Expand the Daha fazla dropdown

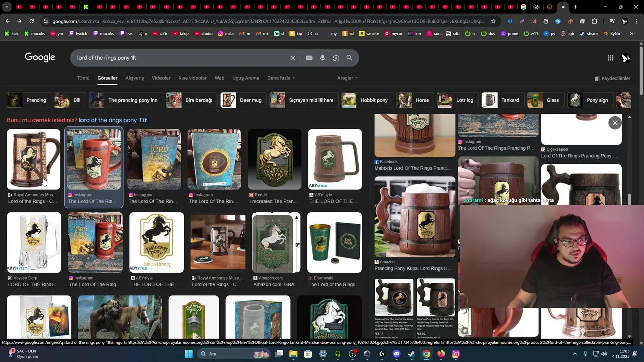click(x=281, y=78)
